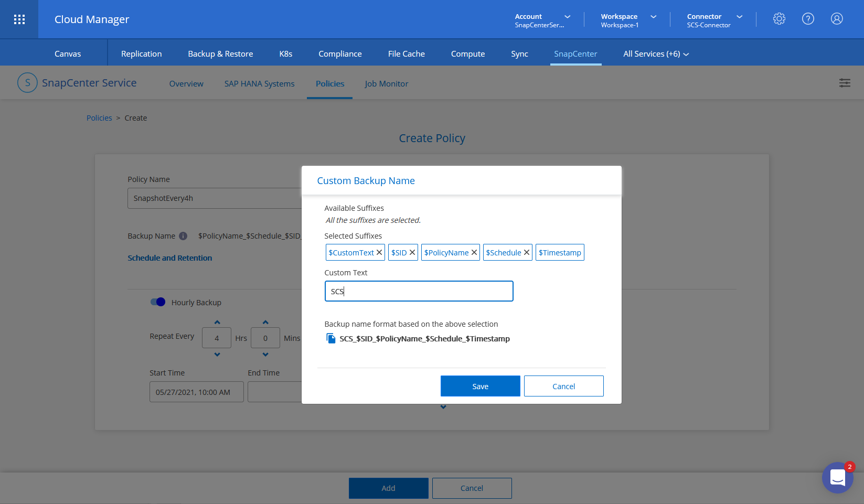This screenshot has height=504, width=864.
Task: Increase the Repeat Every hours value
Action: [217, 322]
